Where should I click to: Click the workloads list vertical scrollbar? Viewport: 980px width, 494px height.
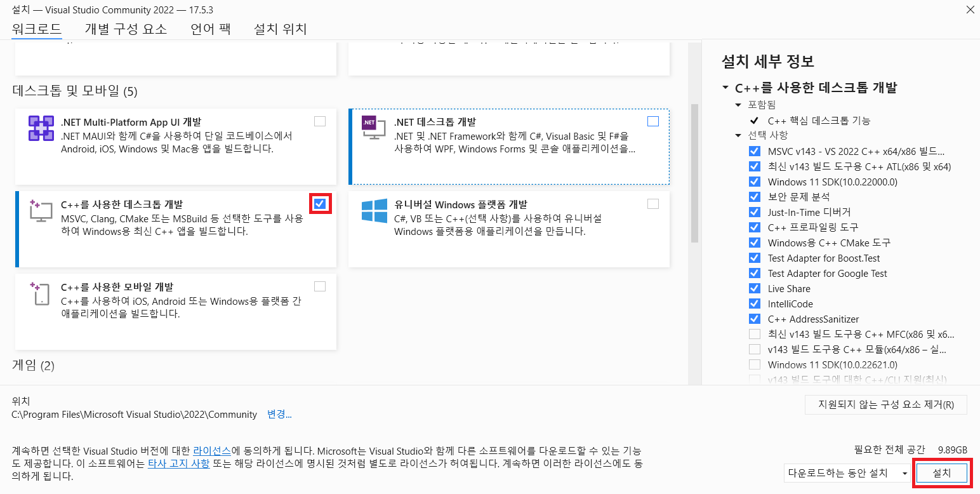click(694, 173)
